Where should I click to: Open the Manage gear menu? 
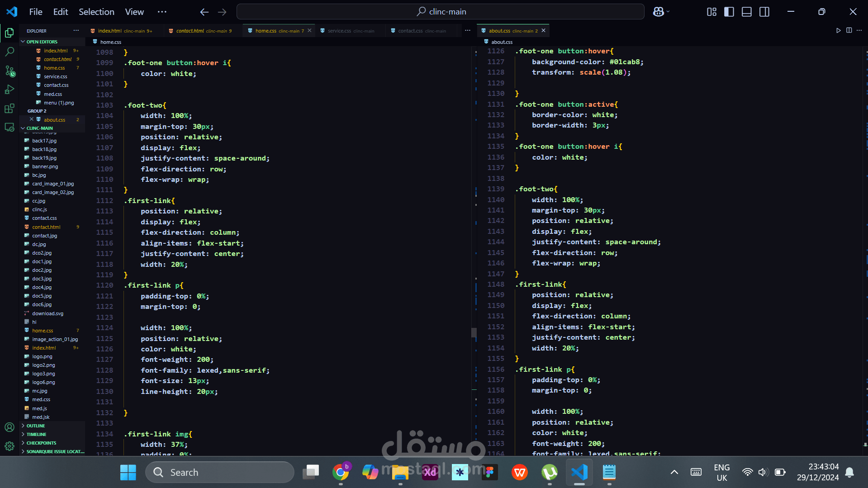point(9,446)
